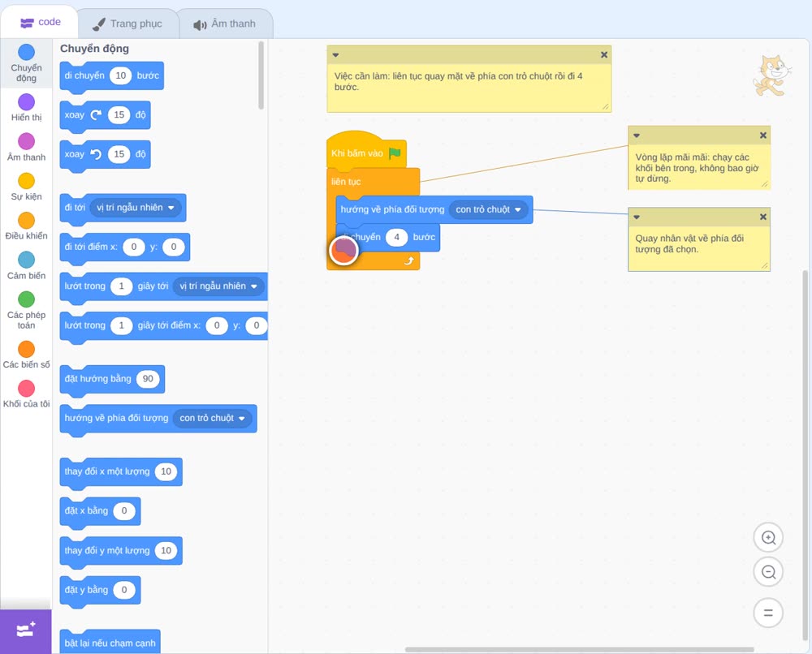The image size is (812, 654).
Task: Click the green flag on hat block
Action: pos(395,153)
